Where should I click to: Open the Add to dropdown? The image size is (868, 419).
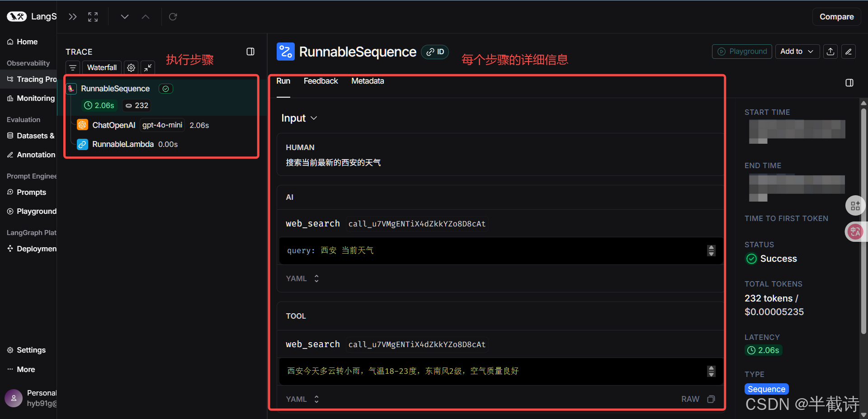pyautogui.click(x=797, y=52)
